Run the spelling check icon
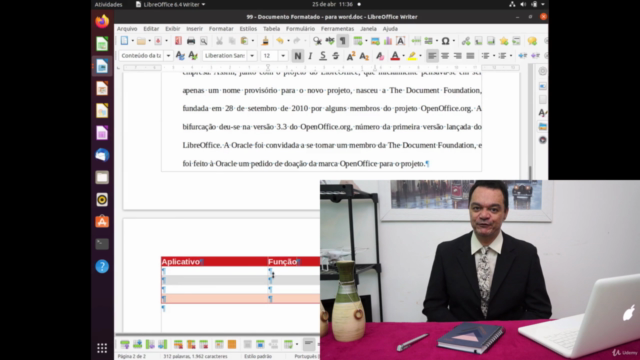 coord(330,41)
